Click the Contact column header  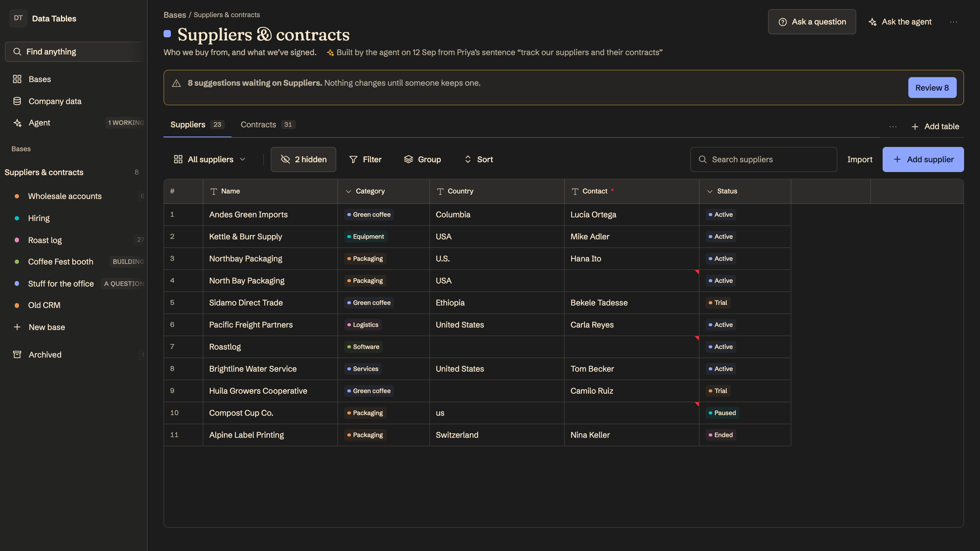coord(631,191)
